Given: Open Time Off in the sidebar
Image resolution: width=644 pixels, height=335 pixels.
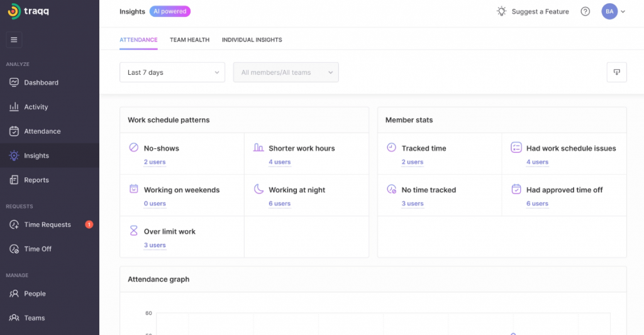Looking at the screenshot, I should pyautogui.click(x=38, y=249).
